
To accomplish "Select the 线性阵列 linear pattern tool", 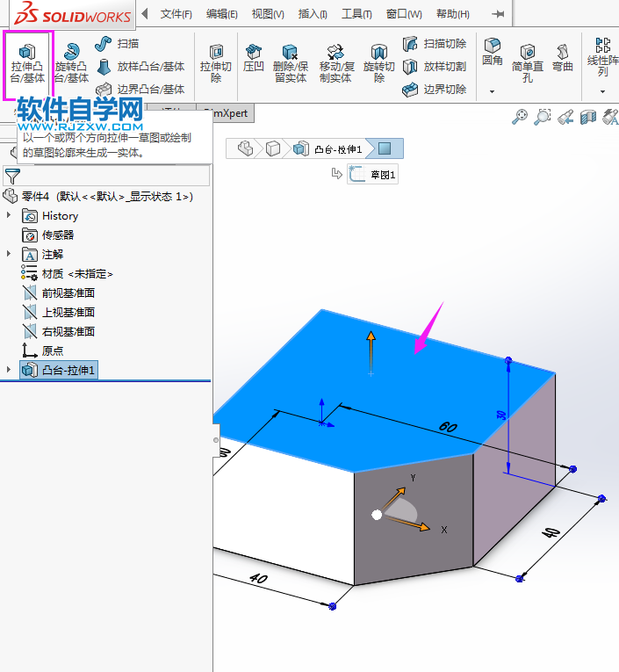I will tap(602, 57).
